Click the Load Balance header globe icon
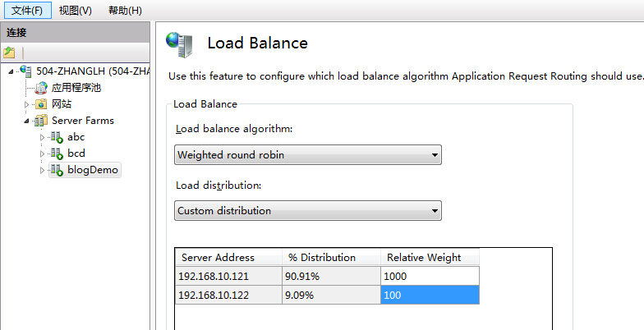Screen dimensions: 644x330 point(179,44)
